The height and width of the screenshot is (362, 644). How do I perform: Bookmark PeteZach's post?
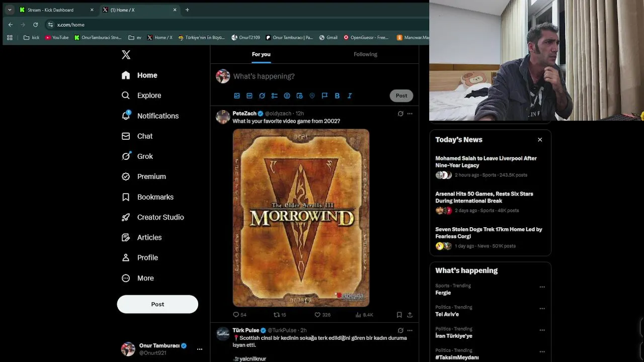click(399, 315)
